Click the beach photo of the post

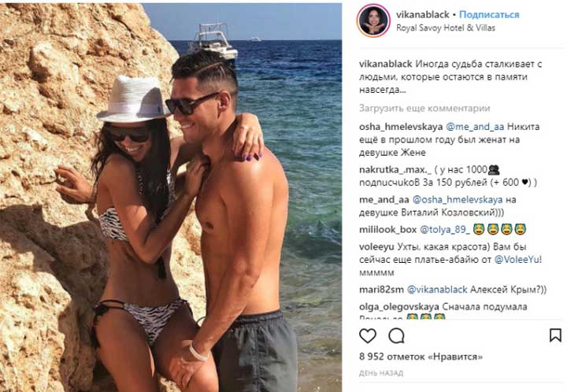(x=171, y=198)
